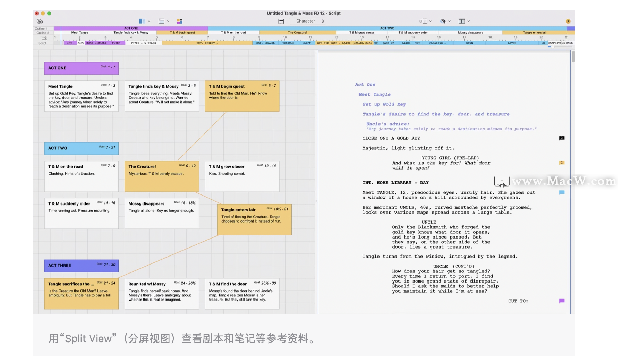Screen dimensions: 621x364
Task: Select the T & M suddenly older card
Action: point(82,213)
